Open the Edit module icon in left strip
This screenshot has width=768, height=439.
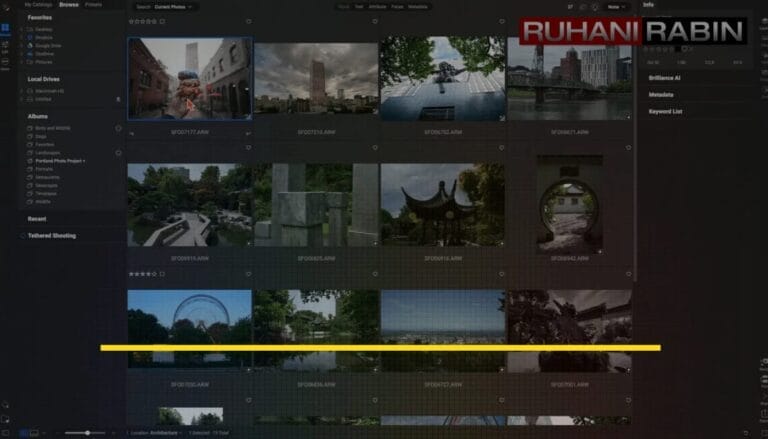point(5,48)
